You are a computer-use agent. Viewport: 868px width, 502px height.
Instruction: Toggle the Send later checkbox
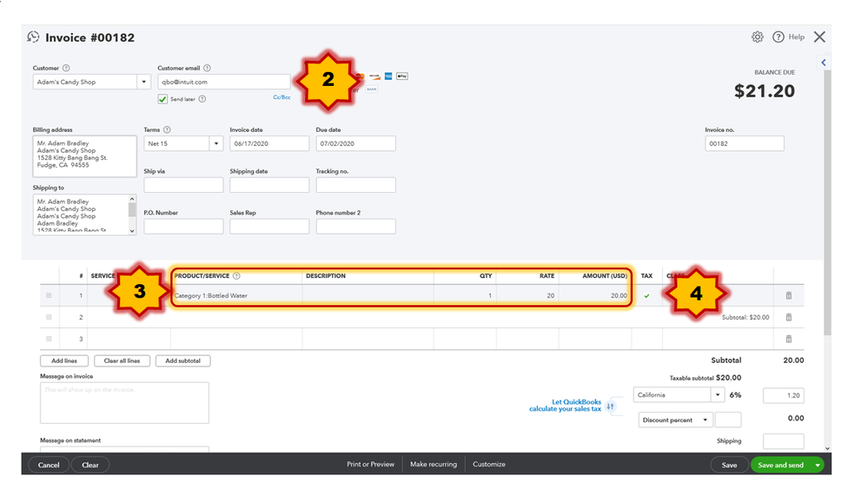pyautogui.click(x=162, y=99)
